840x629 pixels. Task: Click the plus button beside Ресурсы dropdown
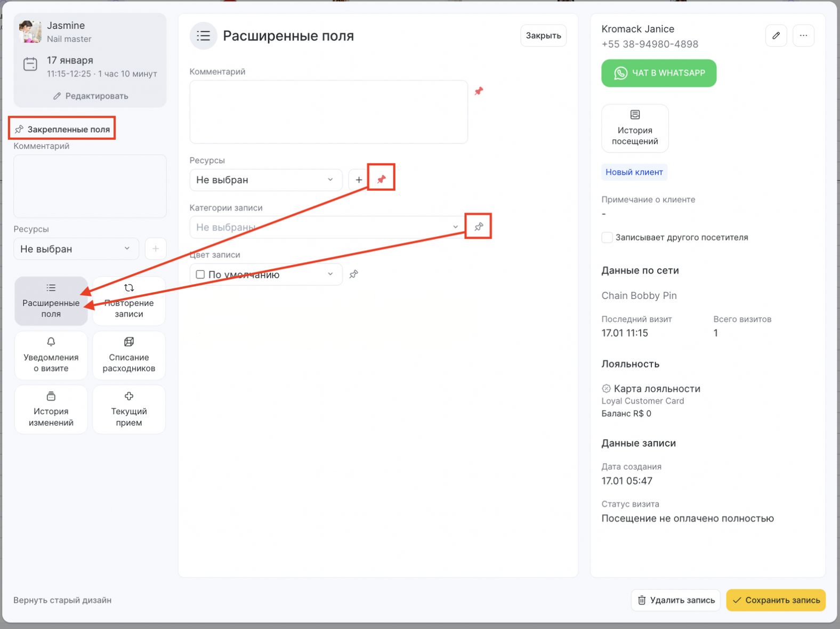click(359, 180)
